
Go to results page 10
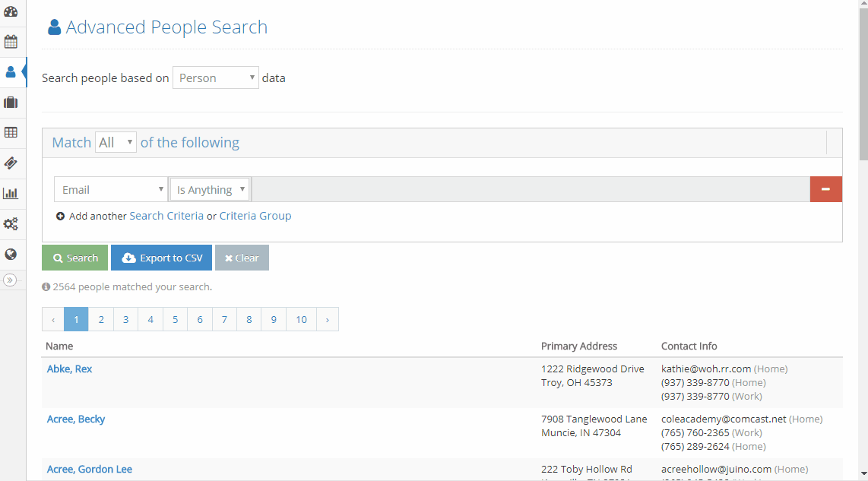[x=301, y=319]
